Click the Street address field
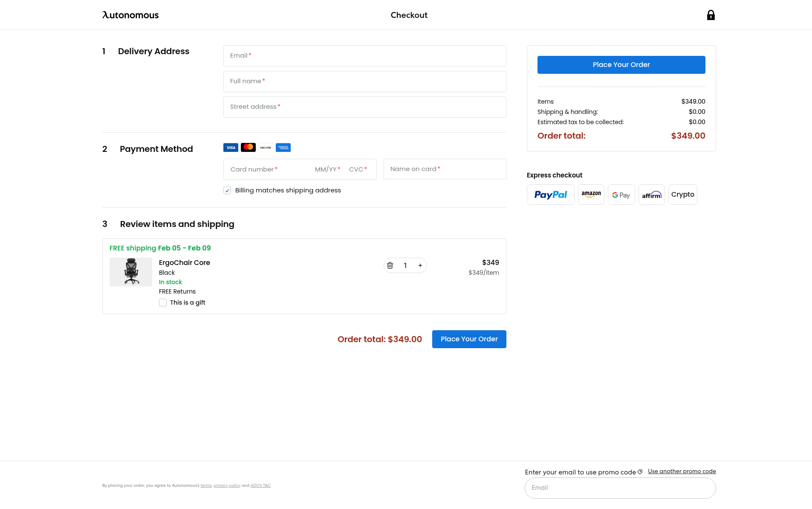This screenshot has height=509, width=812. point(364,107)
